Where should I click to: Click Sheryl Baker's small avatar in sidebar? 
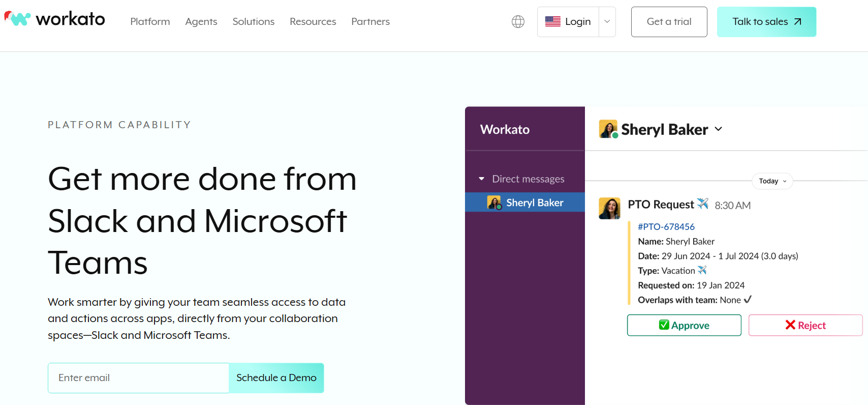click(494, 202)
